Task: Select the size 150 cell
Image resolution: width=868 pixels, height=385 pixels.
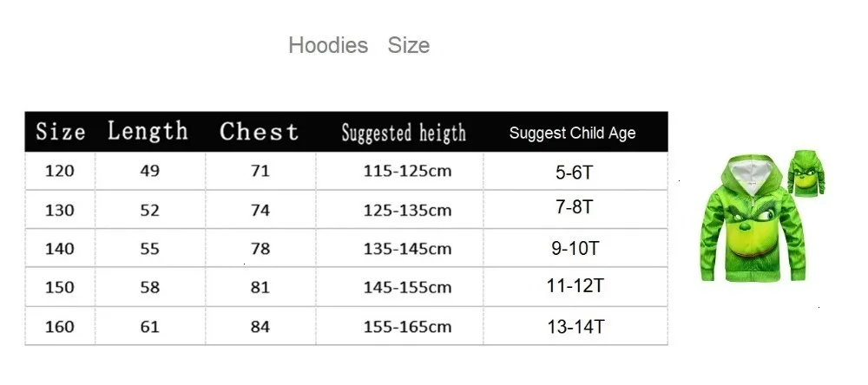Action: (x=60, y=288)
